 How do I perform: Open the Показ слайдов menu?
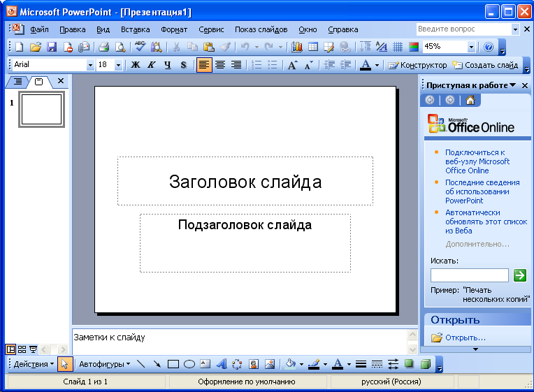[261, 29]
